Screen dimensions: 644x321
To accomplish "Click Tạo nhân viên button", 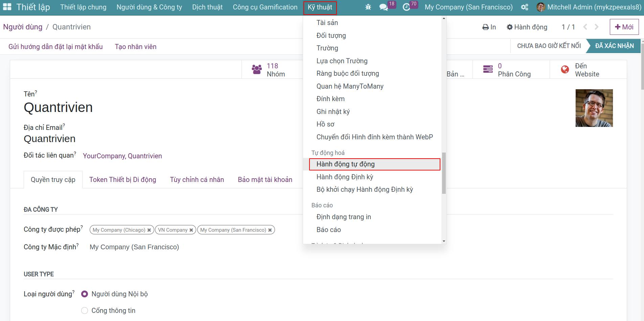I will (x=136, y=47).
